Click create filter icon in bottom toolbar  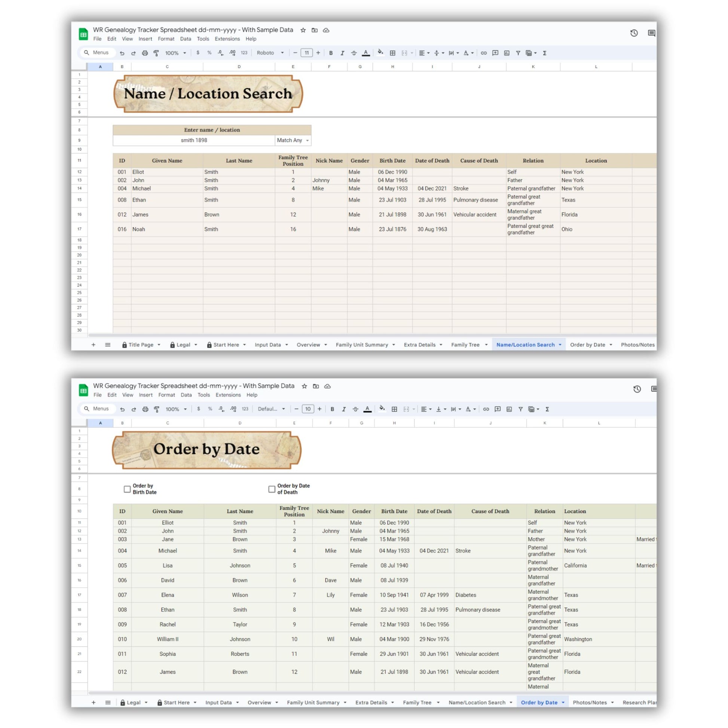520,409
